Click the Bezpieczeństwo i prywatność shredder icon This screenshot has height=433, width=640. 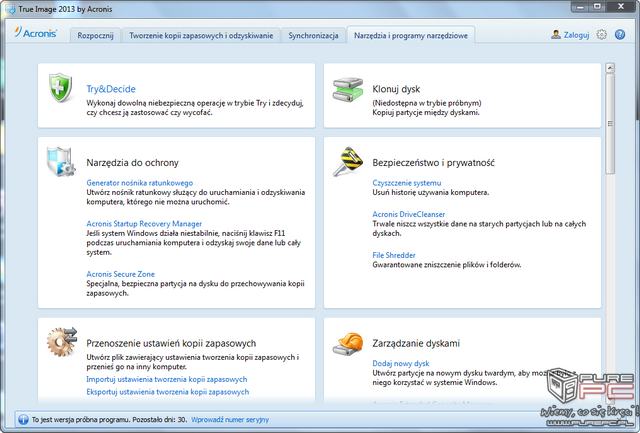pos(348,161)
